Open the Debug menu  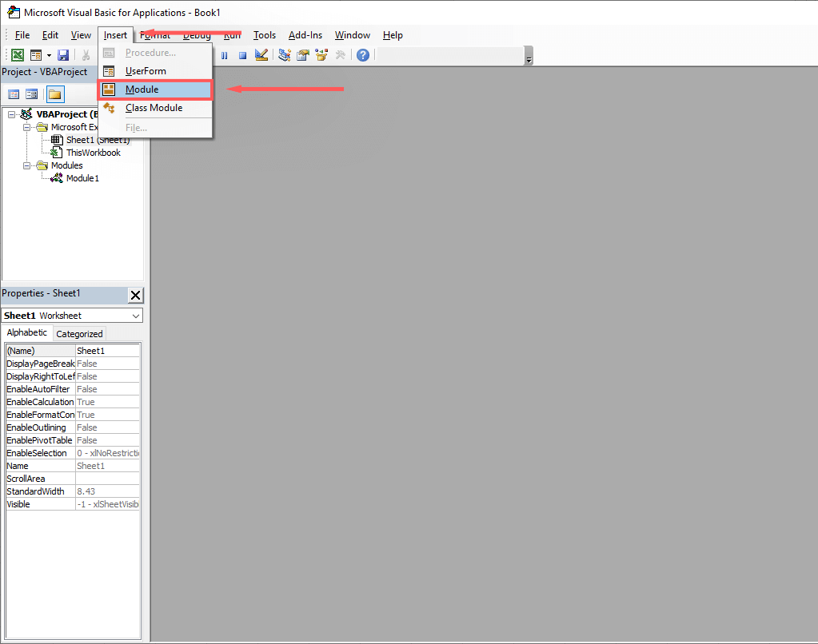pos(197,35)
